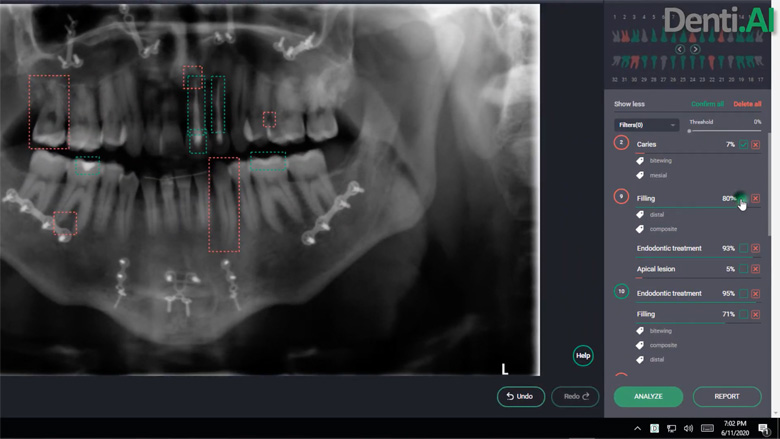The image size is (780, 439).
Task: Click tag icon beside bitewing under Caries
Action: [x=640, y=161]
